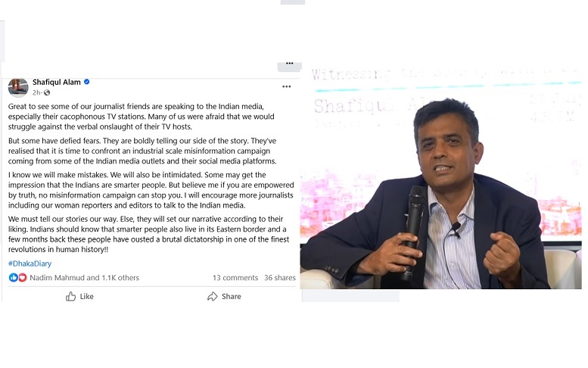Click the Share button label

tap(232, 296)
